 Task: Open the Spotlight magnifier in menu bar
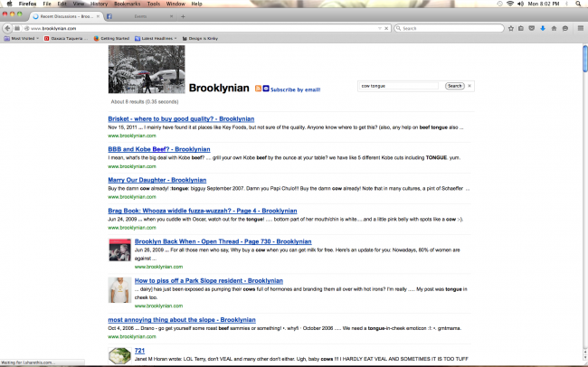[x=578, y=4]
